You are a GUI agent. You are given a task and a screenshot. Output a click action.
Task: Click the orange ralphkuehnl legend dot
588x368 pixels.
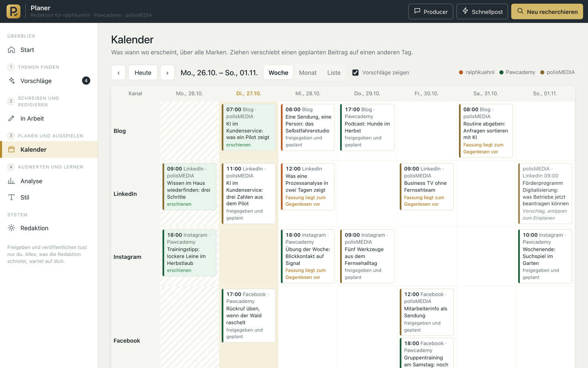[461, 72]
